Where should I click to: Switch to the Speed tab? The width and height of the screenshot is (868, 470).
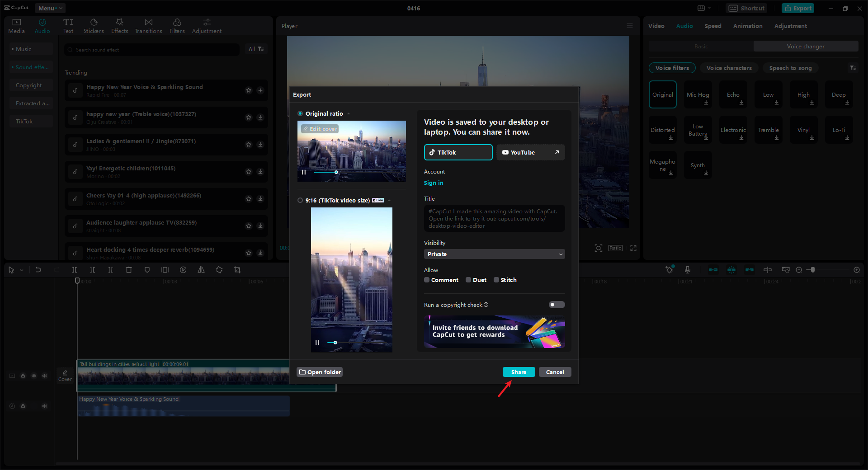point(712,26)
